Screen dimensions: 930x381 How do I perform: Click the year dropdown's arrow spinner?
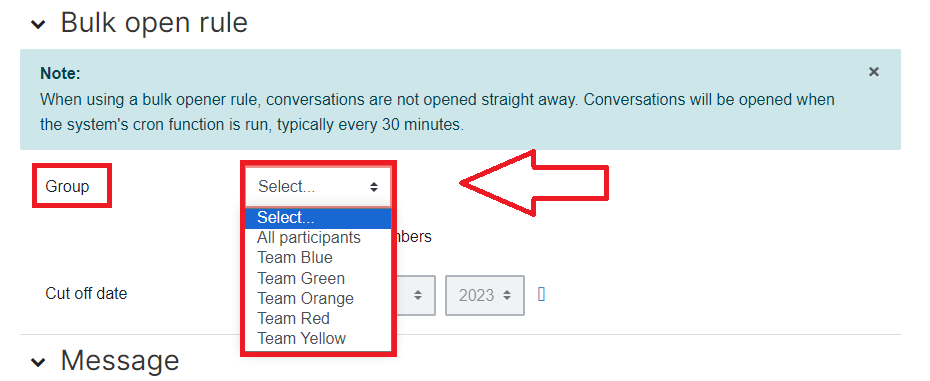[507, 295]
